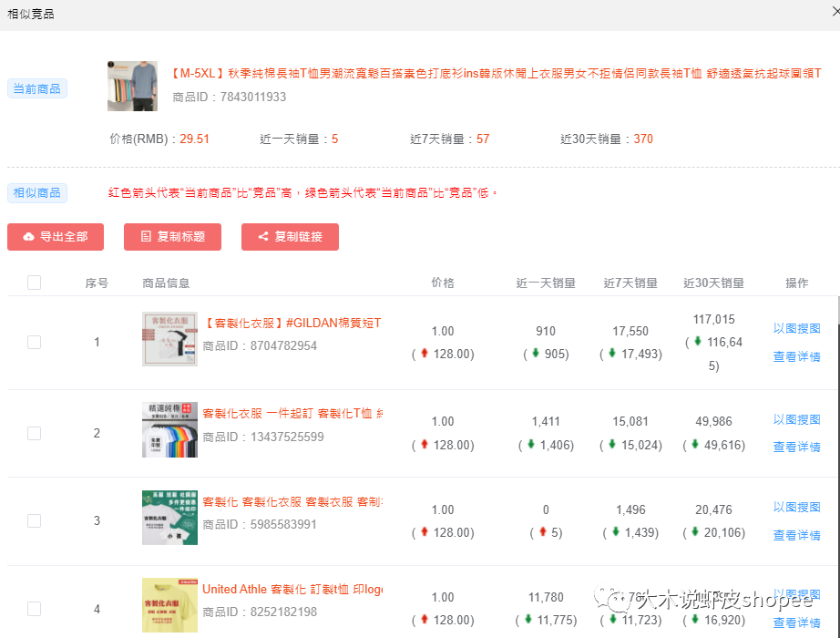The image size is (840, 638).
Task: Click 商品ID：8704782954 text
Action: coord(260,345)
